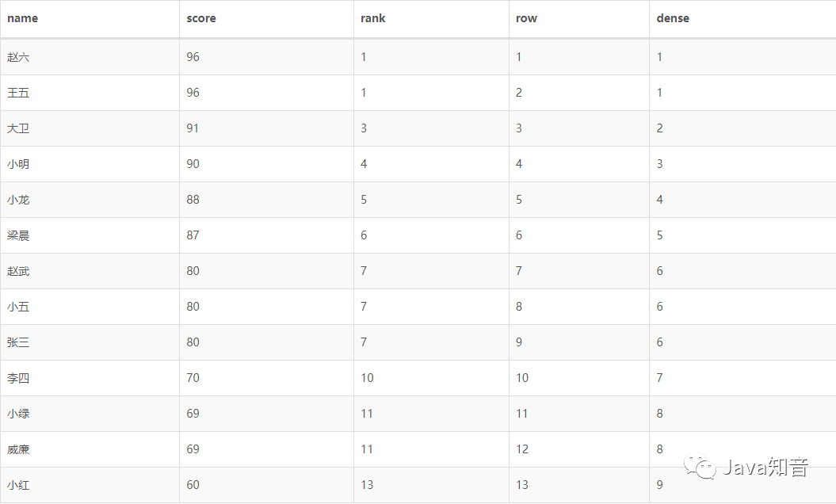
Task: Click the row column header
Action: pyautogui.click(x=526, y=18)
